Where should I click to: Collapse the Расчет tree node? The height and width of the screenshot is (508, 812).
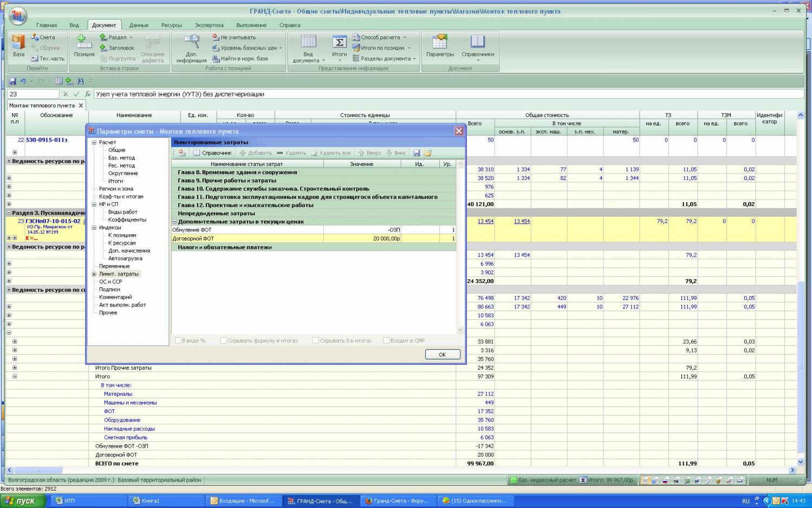point(94,143)
